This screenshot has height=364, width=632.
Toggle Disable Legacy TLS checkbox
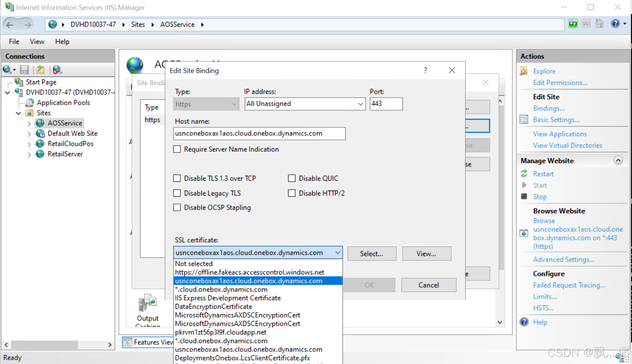(177, 193)
